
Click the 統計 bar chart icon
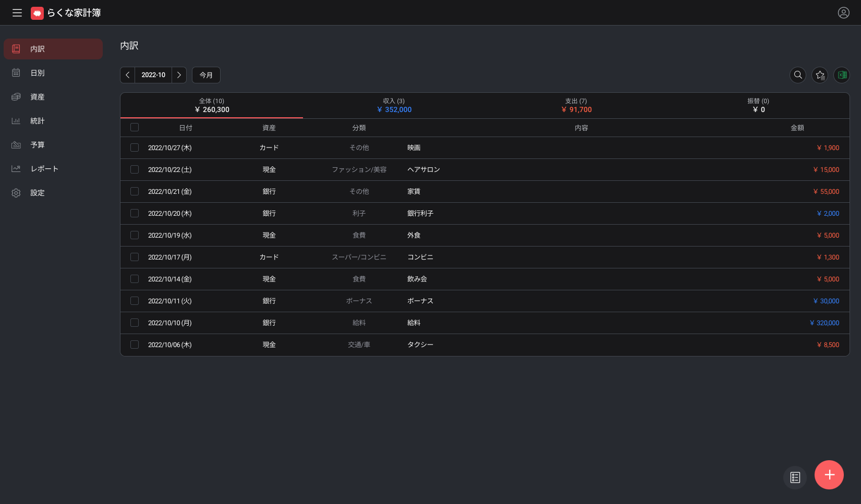tap(16, 120)
